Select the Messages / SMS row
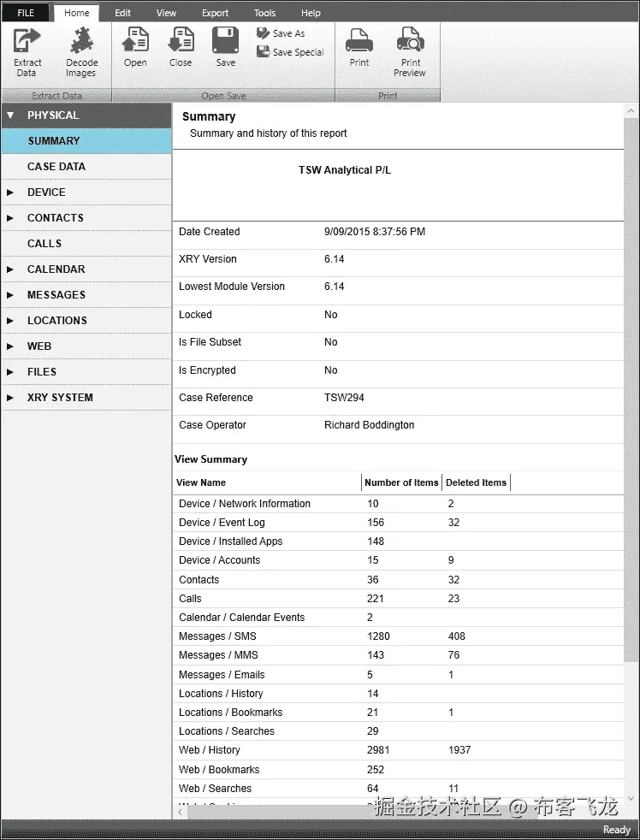This screenshot has height=840, width=640. tap(398, 636)
